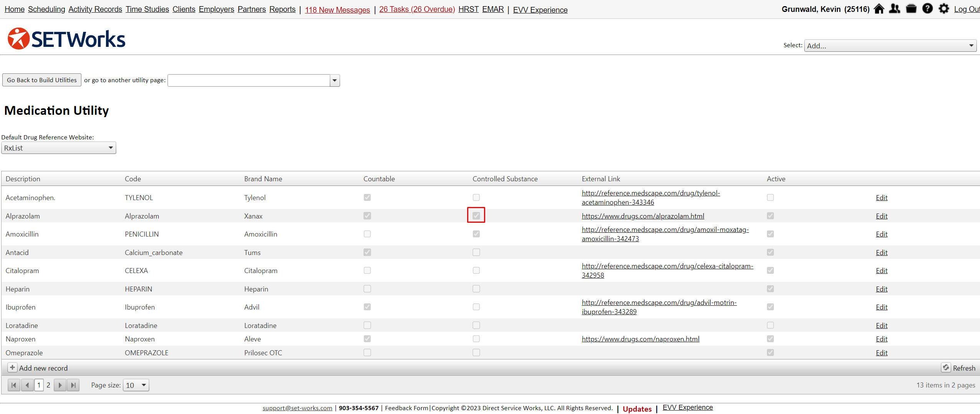The height and width of the screenshot is (414, 980).
Task: Click the SETWorks logo
Action: [x=66, y=39]
